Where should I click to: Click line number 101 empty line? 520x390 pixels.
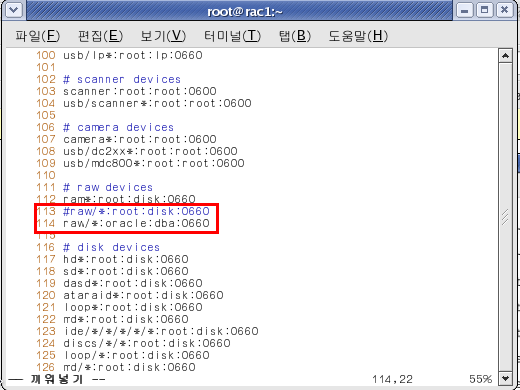pos(46,67)
